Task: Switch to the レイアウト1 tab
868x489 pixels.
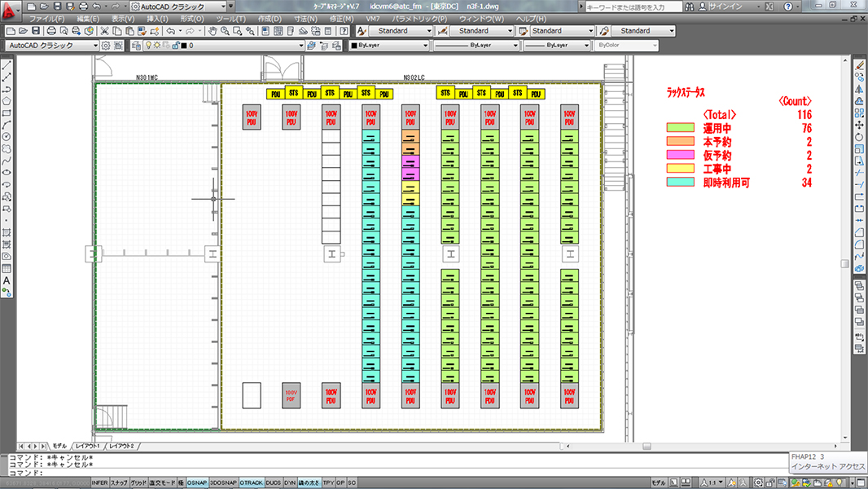Action: pyautogui.click(x=87, y=447)
